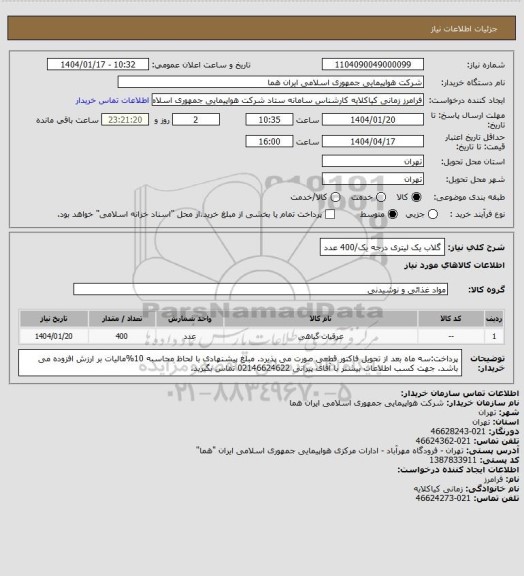Click the نام کالا column header

coord(320,318)
